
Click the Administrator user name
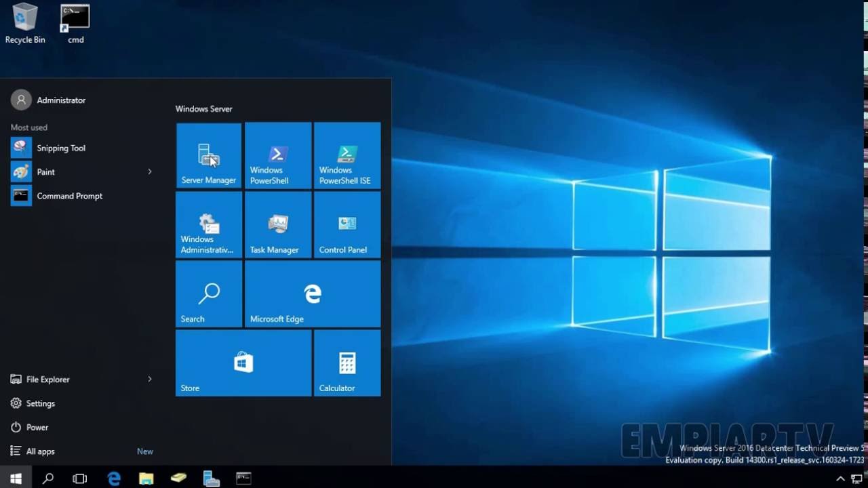(62, 100)
